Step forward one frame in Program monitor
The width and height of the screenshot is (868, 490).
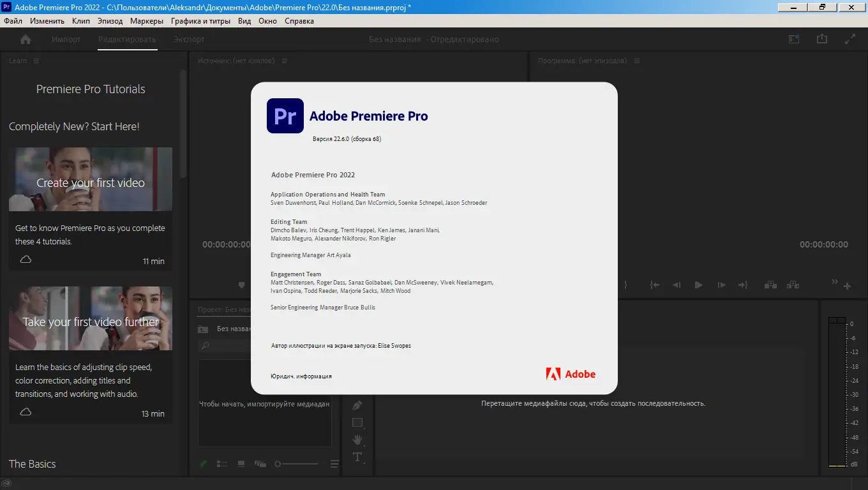point(721,285)
